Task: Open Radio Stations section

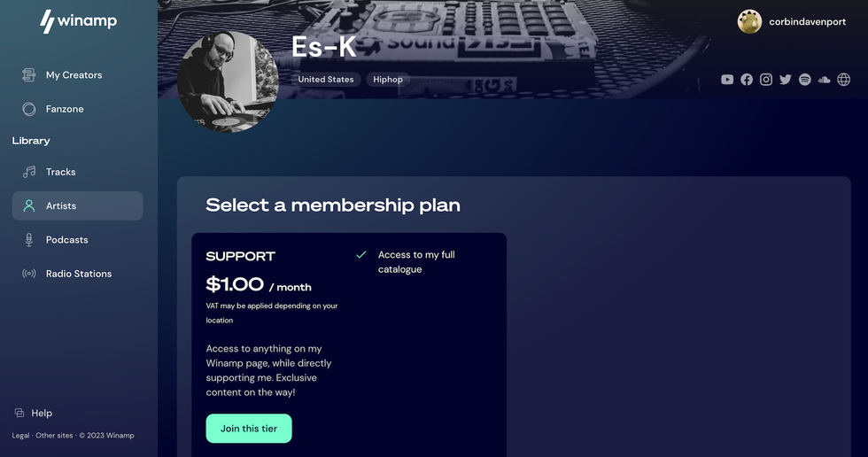Action: tap(78, 274)
